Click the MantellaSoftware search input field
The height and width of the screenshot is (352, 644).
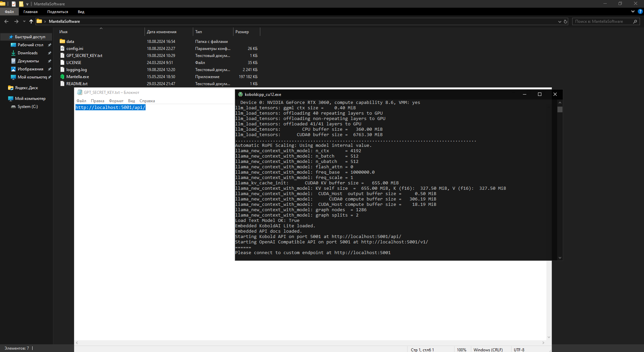(x=602, y=21)
